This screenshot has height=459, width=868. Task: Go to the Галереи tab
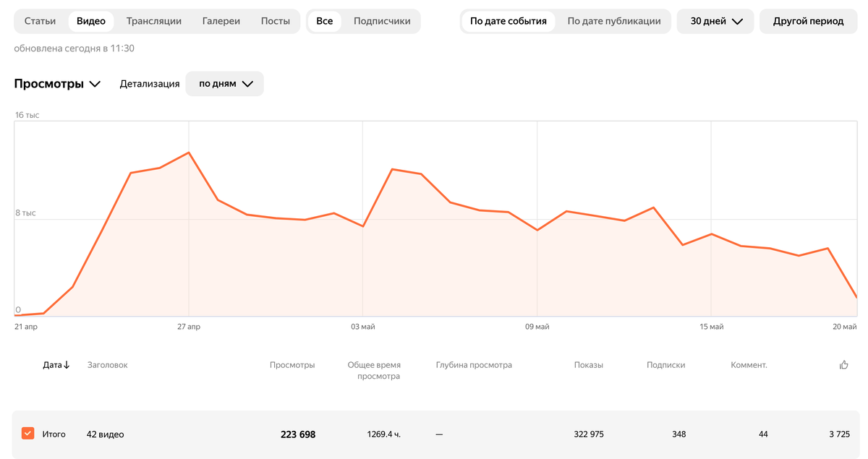221,21
